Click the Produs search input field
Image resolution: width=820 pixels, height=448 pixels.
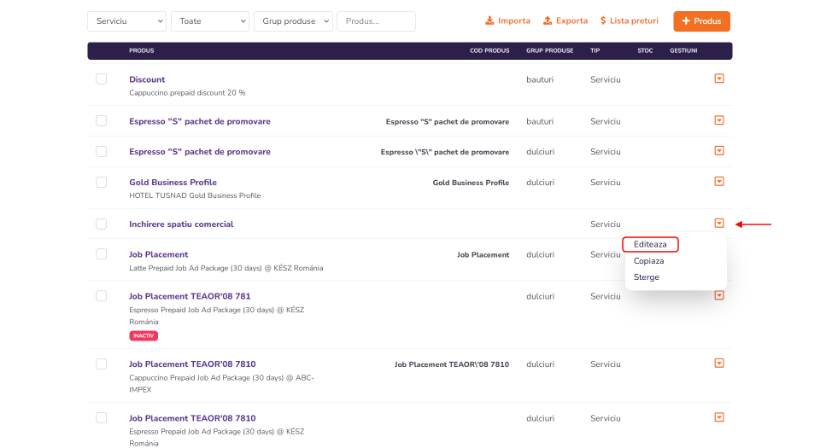pyautogui.click(x=376, y=21)
